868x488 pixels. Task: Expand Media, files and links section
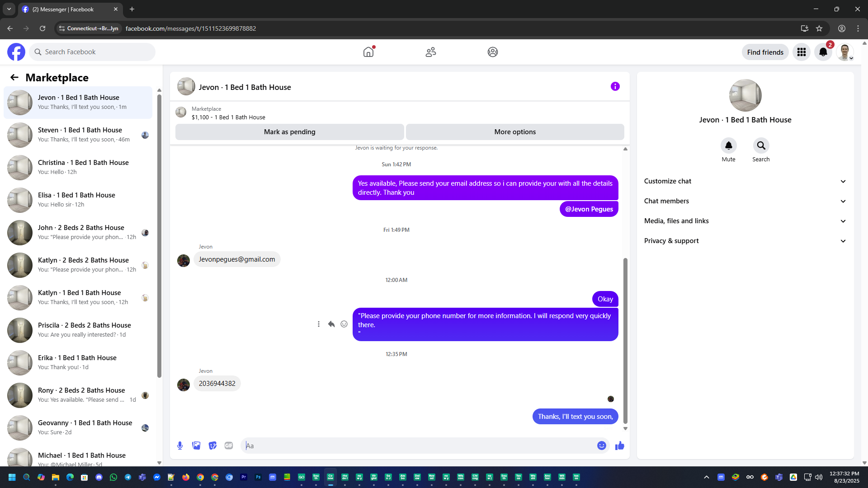(745, 221)
